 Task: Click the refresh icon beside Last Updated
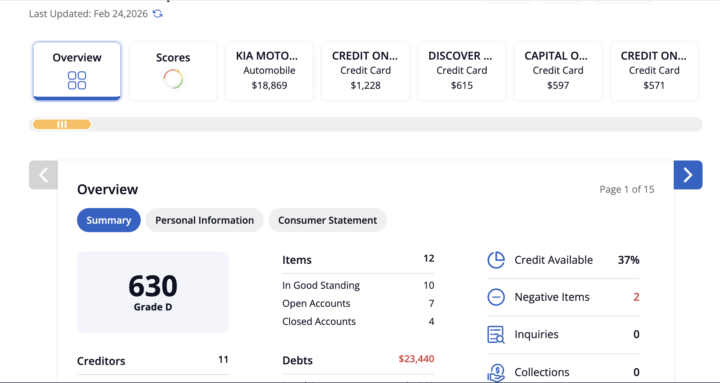[158, 14]
